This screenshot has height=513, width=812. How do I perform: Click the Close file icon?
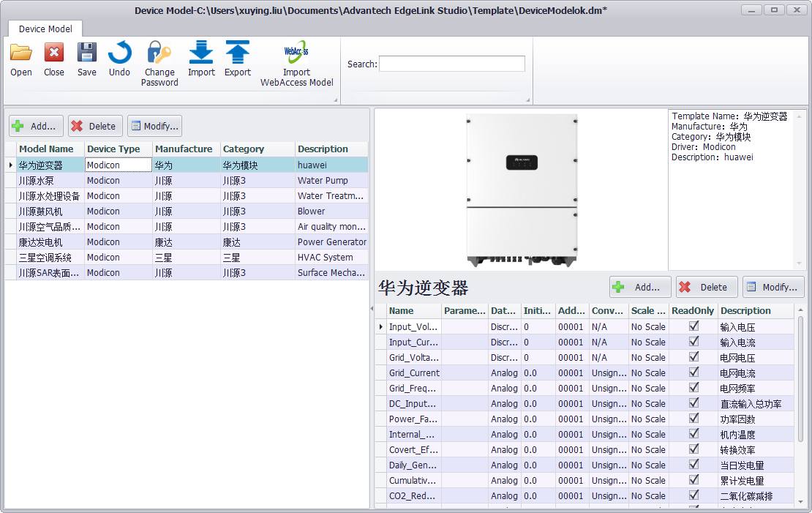point(54,53)
